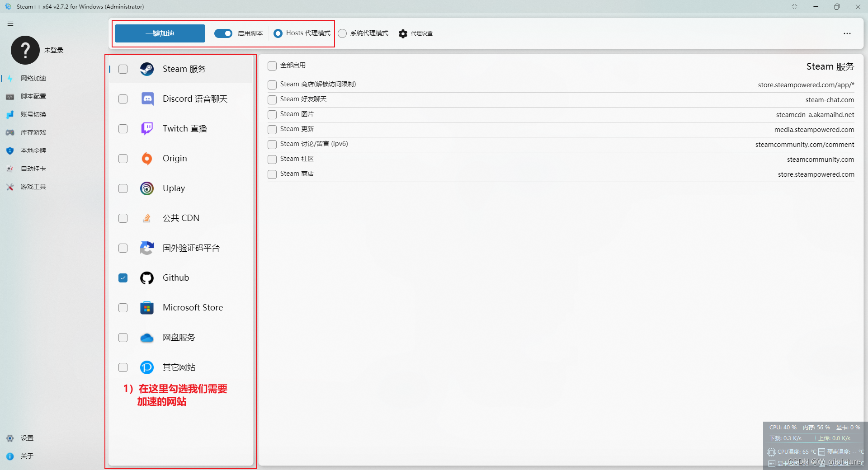Select 本地令牌 in the sidebar
868x470 pixels.
(33, 150)
